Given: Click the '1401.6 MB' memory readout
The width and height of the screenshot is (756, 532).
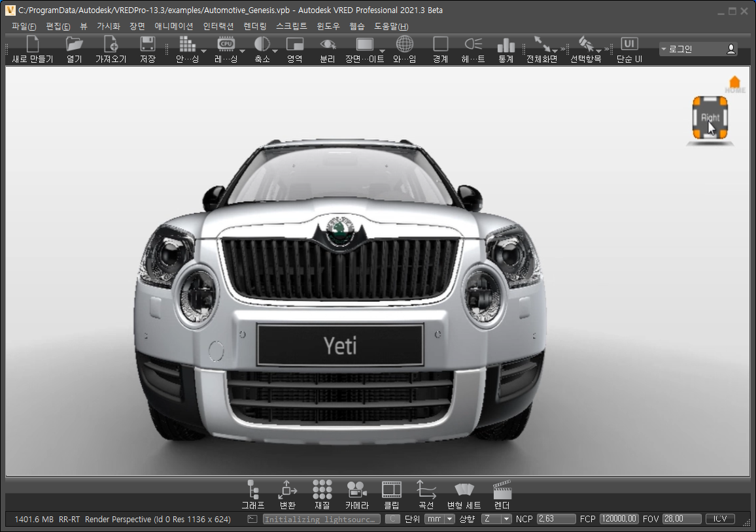Looking at the screenshot, I should (x=34, y=520).
